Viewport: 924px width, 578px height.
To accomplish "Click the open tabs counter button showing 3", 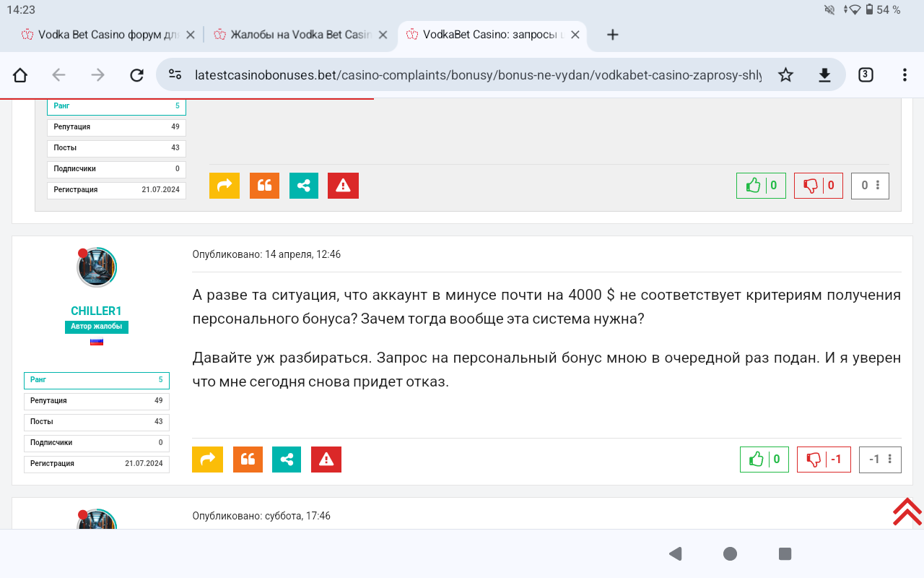I will (865, 75).
